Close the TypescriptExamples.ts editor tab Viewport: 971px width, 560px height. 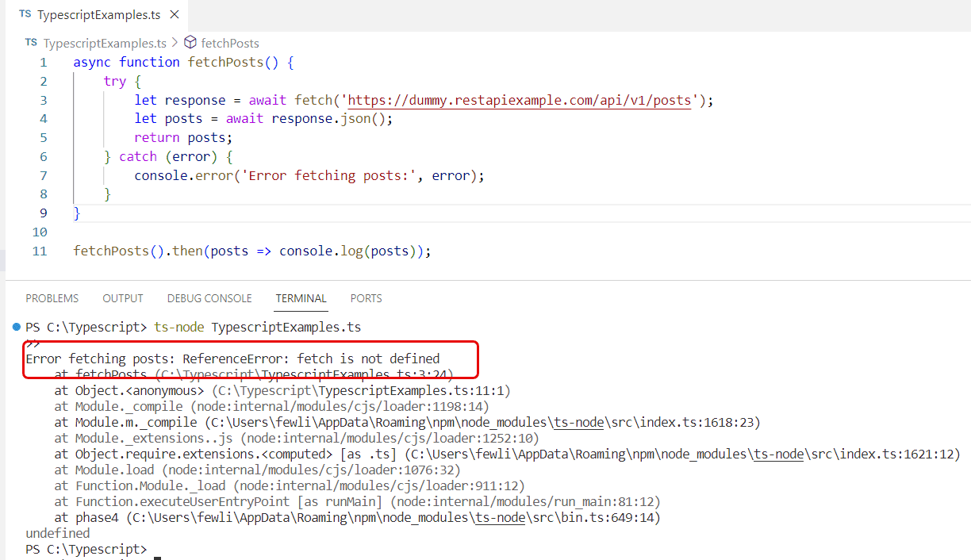tap(175, 15)
